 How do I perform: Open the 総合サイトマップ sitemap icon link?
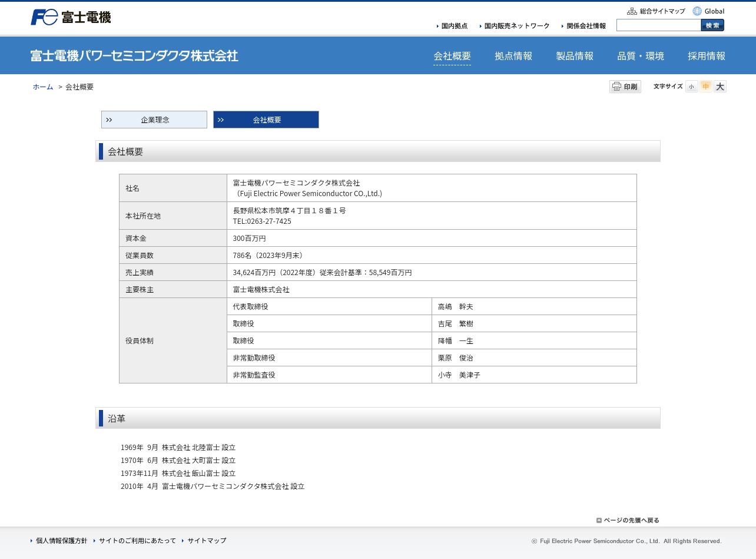(x=656, y=11)
